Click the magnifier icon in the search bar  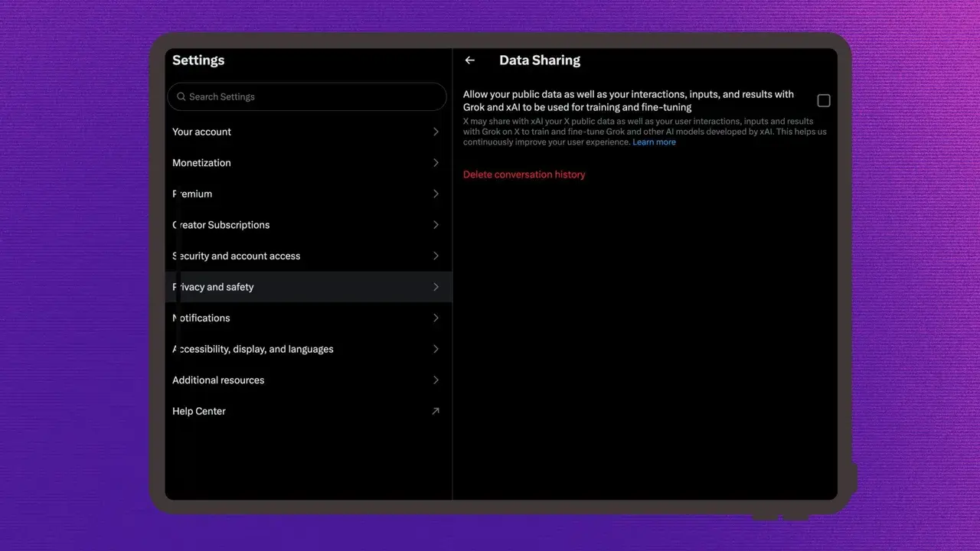(181, 97)
